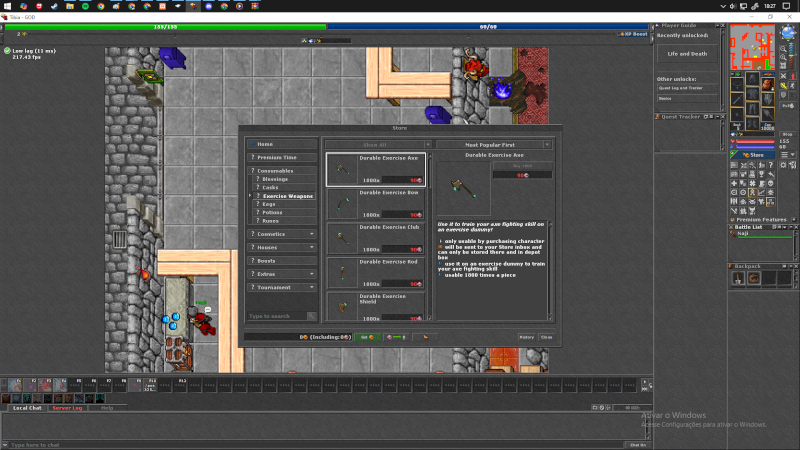The height and width of the screenshot is (450, 800).
Task: Select the Durable Exercise Bow offer
Action: [376, 204]
